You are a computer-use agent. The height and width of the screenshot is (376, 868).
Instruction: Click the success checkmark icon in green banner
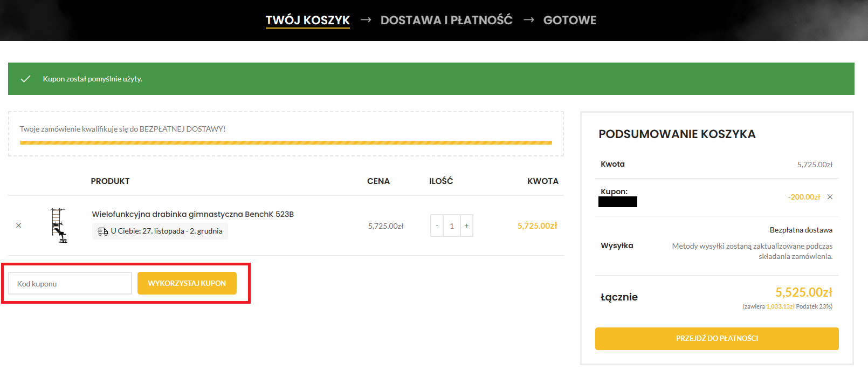(25, 79)
